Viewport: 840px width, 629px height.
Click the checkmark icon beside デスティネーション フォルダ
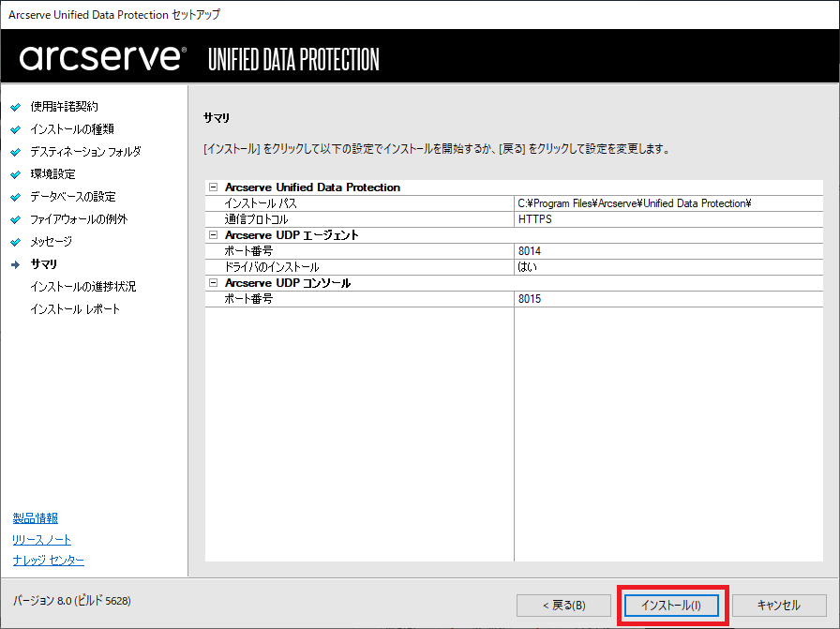pos(16,152)
